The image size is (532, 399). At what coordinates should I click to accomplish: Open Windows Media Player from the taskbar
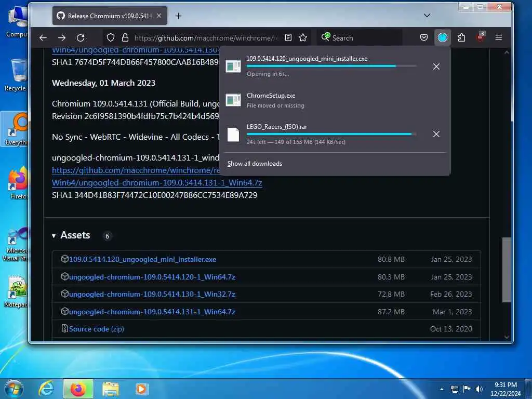(141, 389)
